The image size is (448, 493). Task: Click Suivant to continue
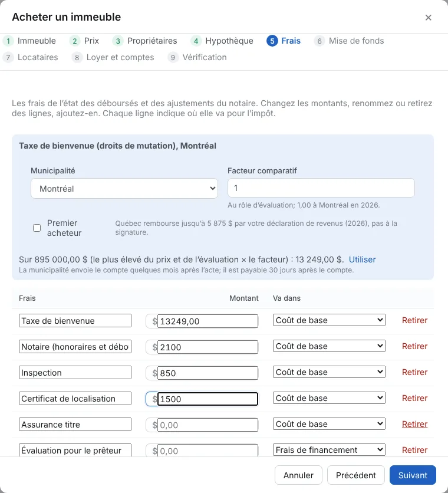[413, 475]
